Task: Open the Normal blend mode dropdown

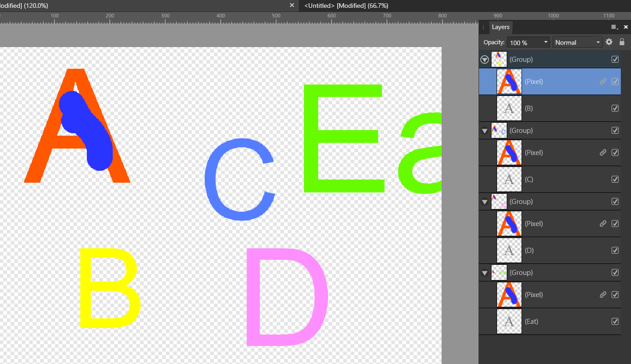Action: tap(577, 42)
